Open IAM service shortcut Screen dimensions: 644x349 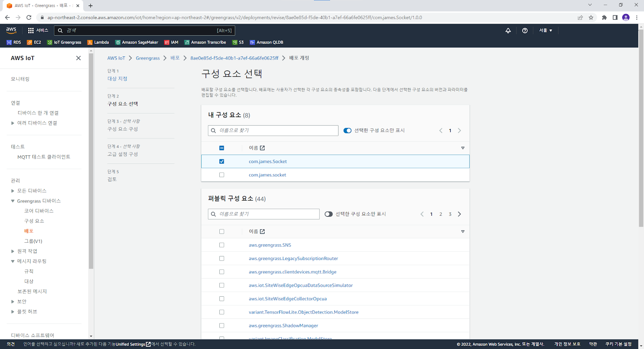click(x=171, y=42)
